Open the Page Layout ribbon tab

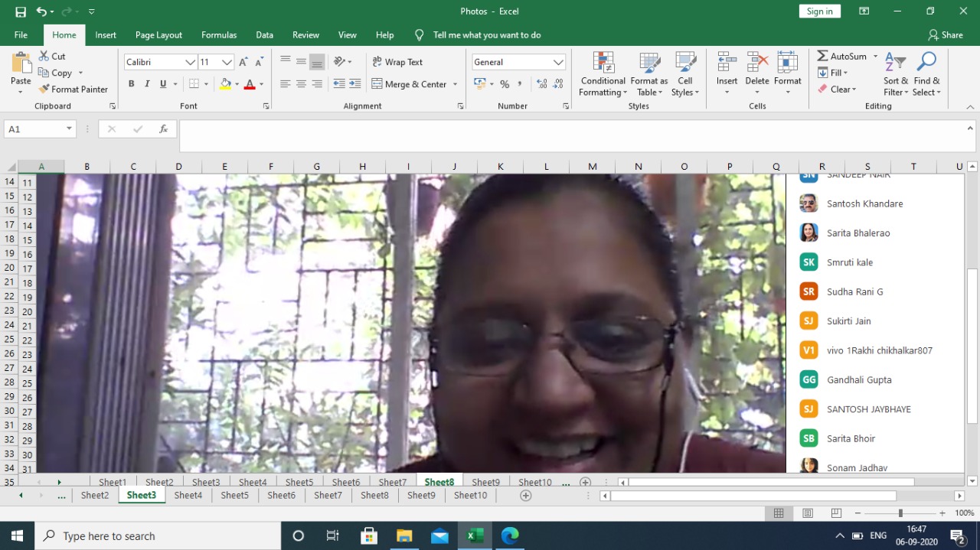coord(158,35)
